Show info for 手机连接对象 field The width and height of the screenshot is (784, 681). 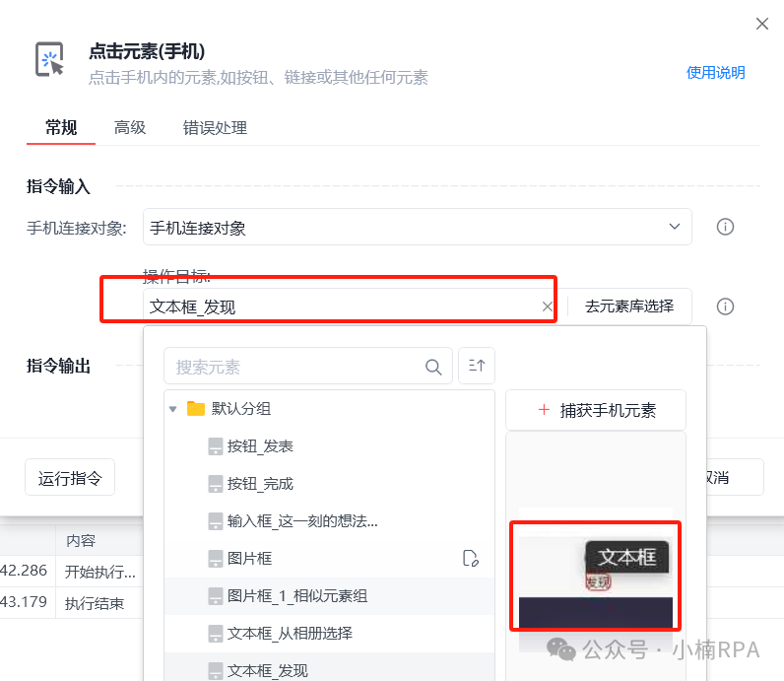coord(725,227)
